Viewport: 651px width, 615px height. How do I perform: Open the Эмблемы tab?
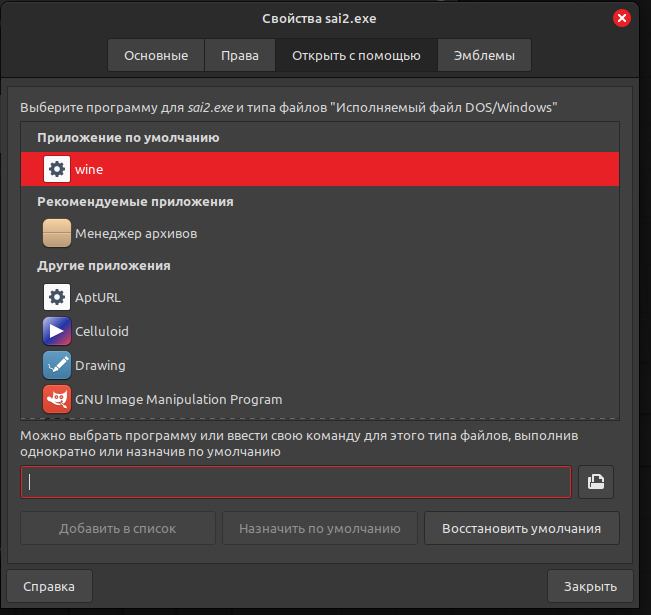[x=484, y=55]
